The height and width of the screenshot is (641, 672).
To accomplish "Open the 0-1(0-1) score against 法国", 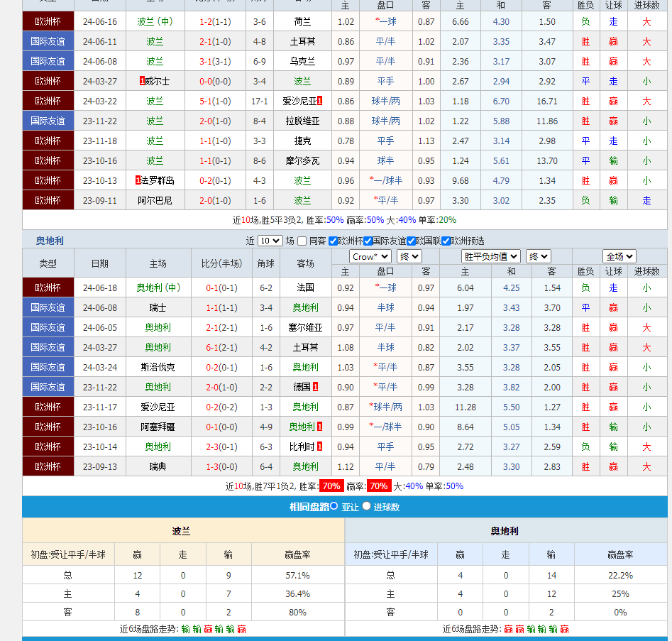I will [x=222, y=288].
